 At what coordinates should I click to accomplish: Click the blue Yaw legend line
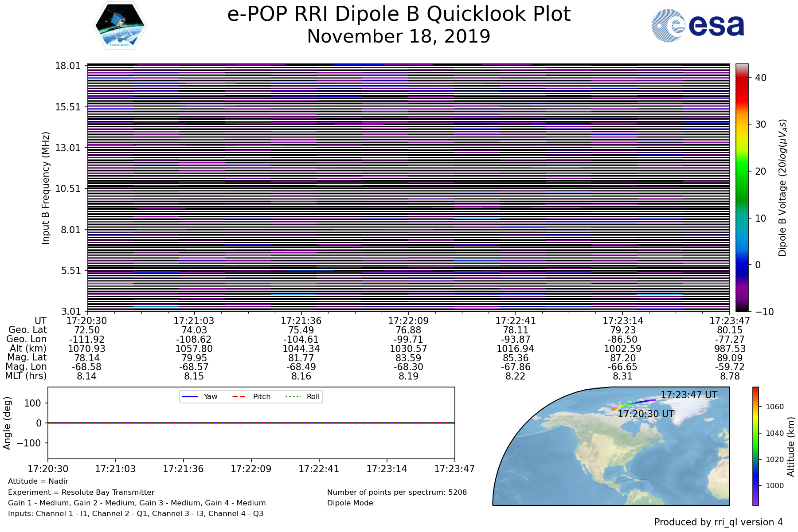coord(190,396)
